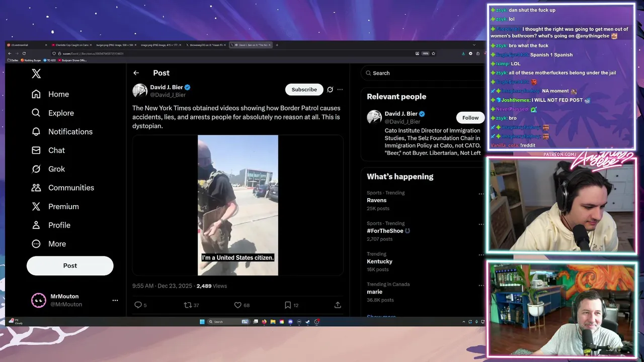Open a new browser tab

[x=277, y=45]
